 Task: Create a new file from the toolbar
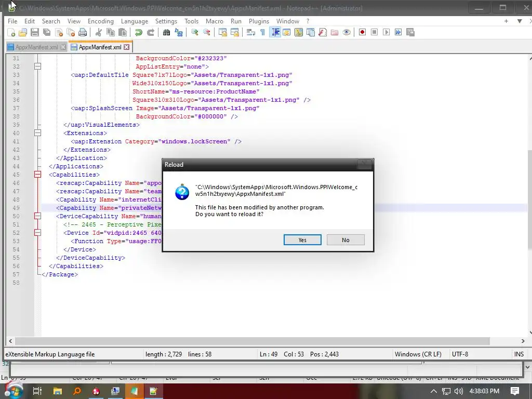tap(11, 32)
